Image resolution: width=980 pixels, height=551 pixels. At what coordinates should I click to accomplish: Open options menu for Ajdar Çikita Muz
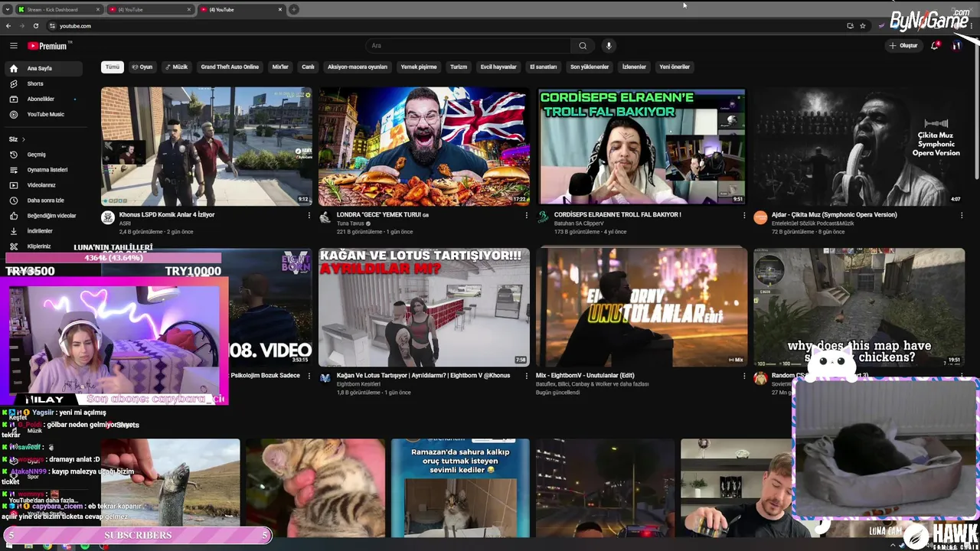(x=962, y=216)
